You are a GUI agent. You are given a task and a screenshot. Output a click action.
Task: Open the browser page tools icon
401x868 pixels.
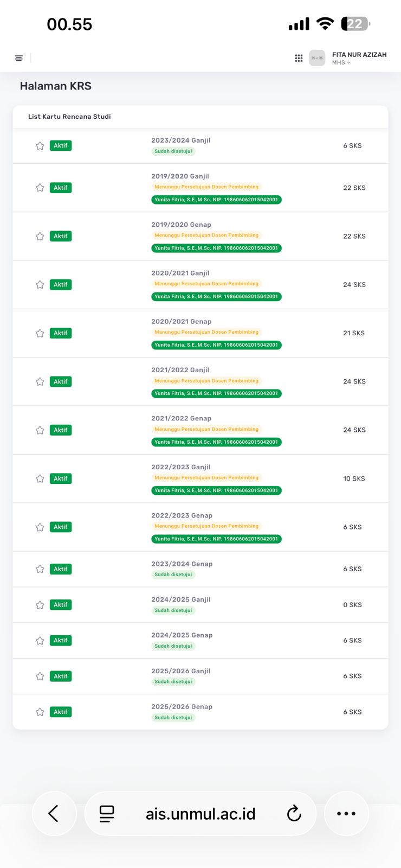click(x=107, y=813)
